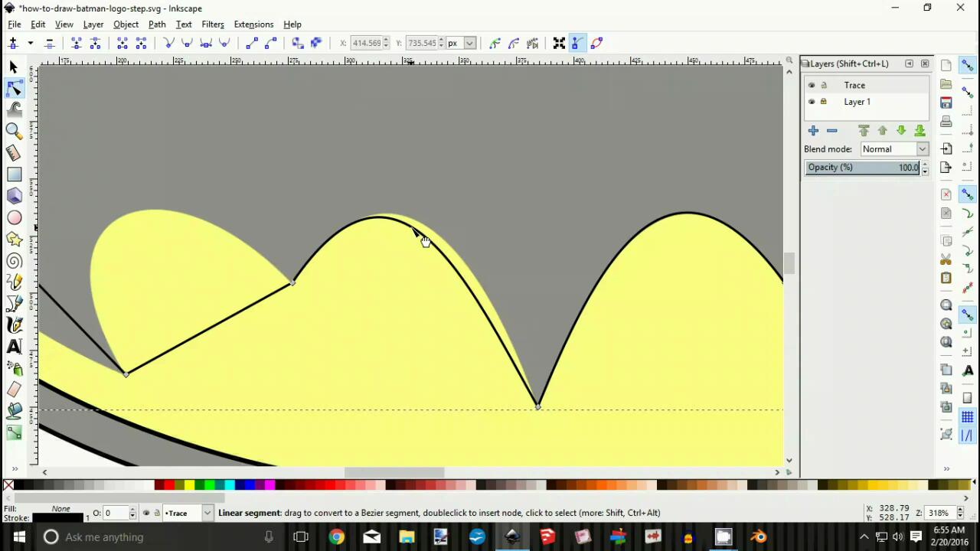Select the Eraser tool
Image resolution: width=980 pixels, height=551 pixels.
14,390
